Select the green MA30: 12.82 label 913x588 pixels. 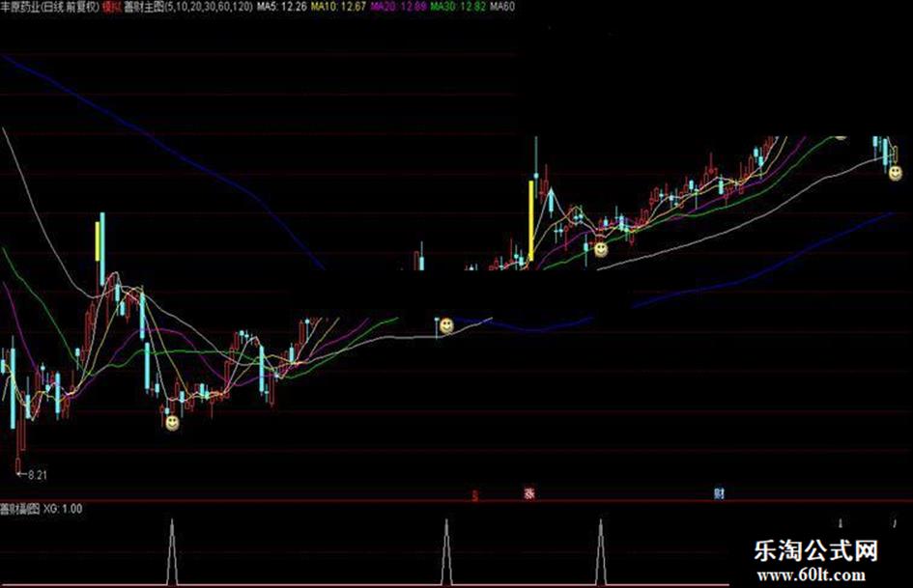tap(458, 7)
